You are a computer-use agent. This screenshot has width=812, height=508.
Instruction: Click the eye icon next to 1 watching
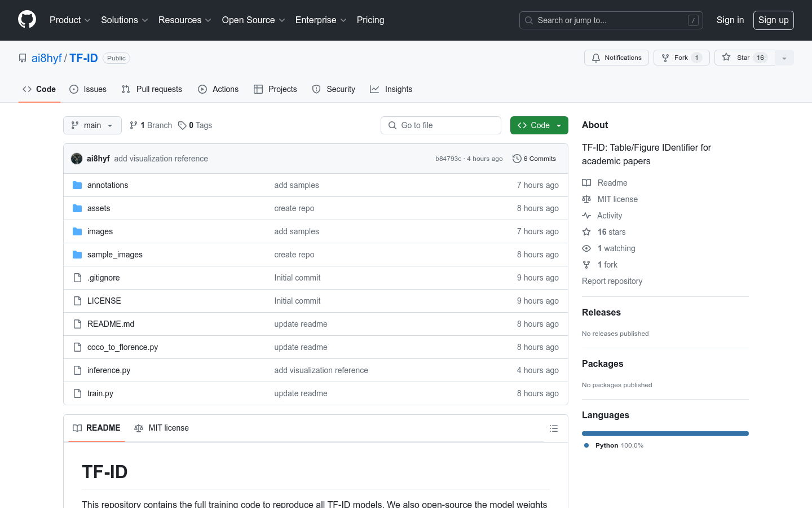click(586, 248)
